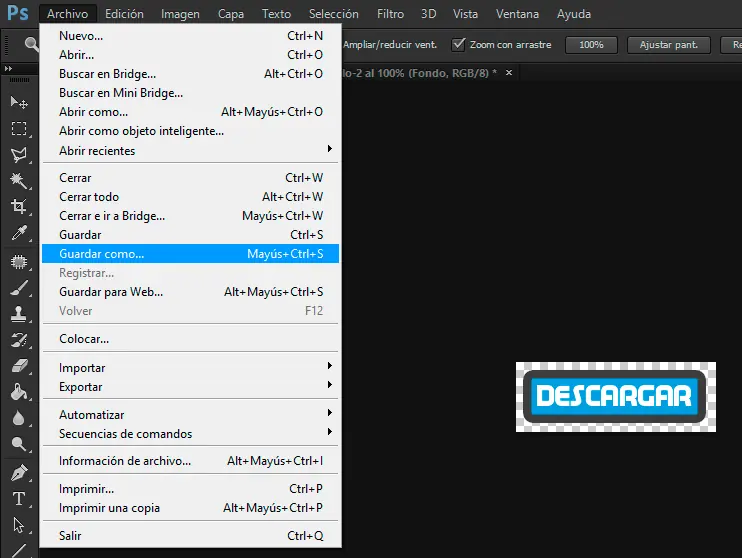Choose Buscar en Bridge... entry

(191, 74)
